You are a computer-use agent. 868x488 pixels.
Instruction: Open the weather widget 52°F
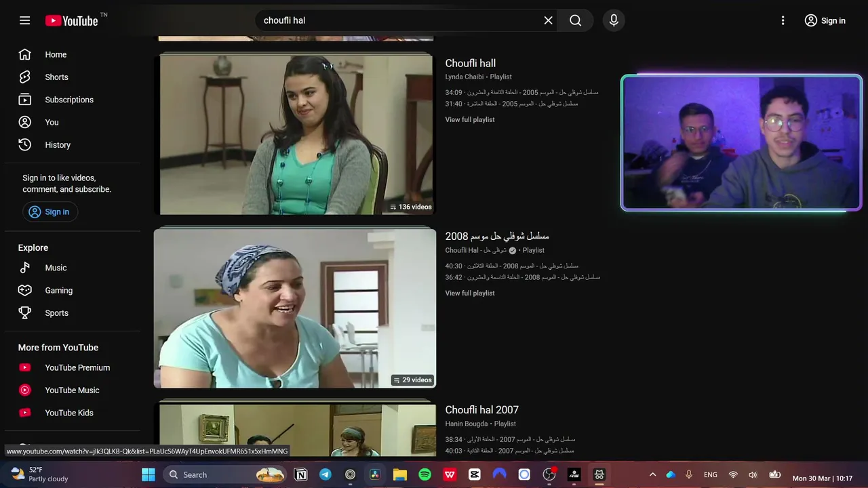(41, 474)
